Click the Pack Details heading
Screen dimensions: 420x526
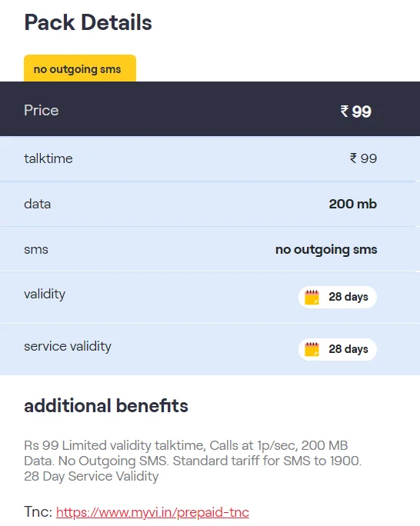88,22
